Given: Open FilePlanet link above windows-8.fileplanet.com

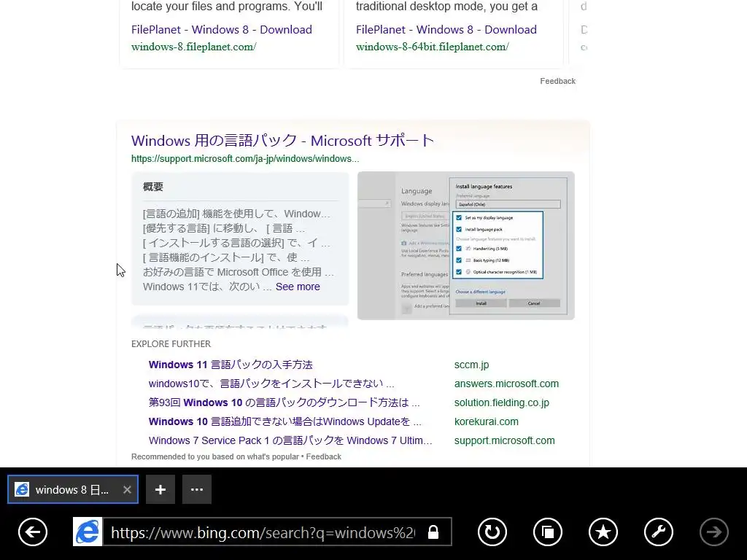Looking at the screenshot, I should [x=222, y=29].
